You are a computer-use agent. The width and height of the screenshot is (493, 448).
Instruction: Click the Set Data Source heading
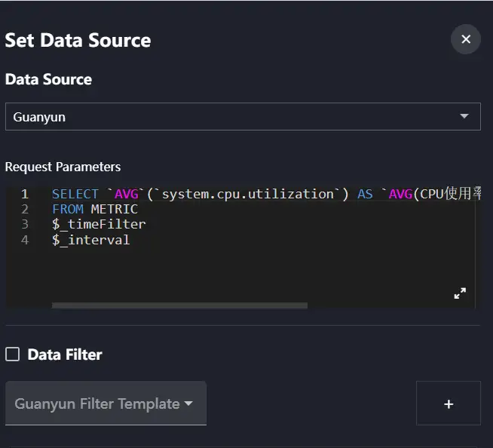[x=78, y=40]
